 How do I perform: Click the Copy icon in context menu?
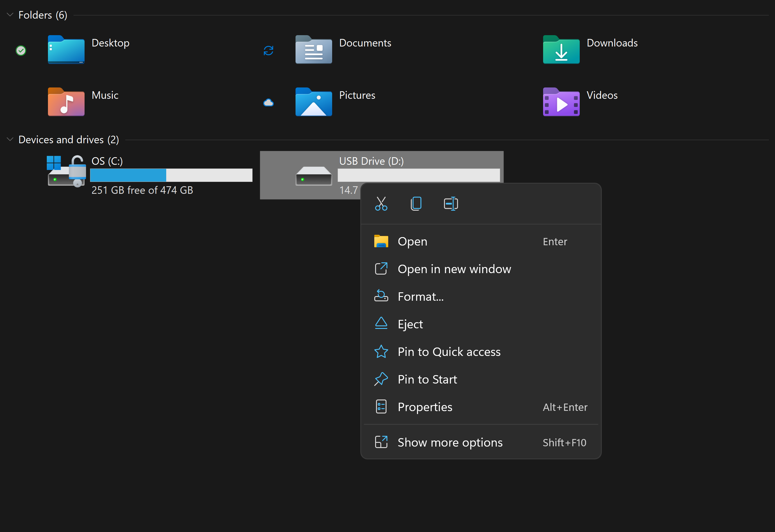click(x=416, y=204)
